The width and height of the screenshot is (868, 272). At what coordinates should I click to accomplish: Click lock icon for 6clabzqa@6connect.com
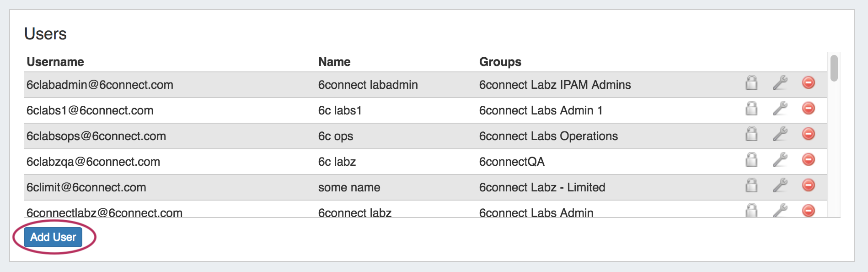coord(751,160)
